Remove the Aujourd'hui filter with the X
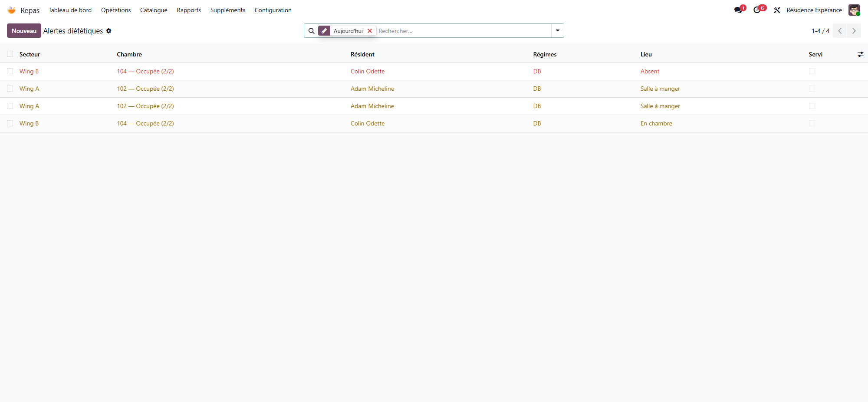 click(x=370, y=31)
